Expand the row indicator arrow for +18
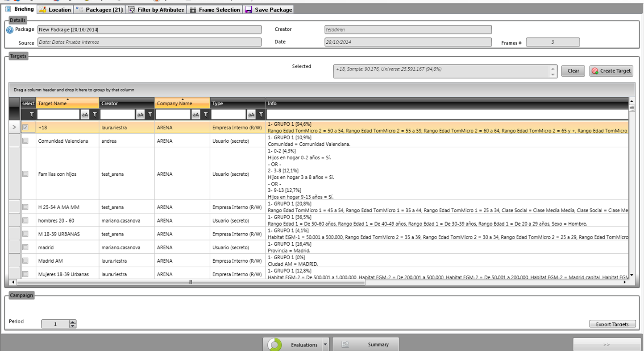Screen dimensions: 644x351 [14, 128]
